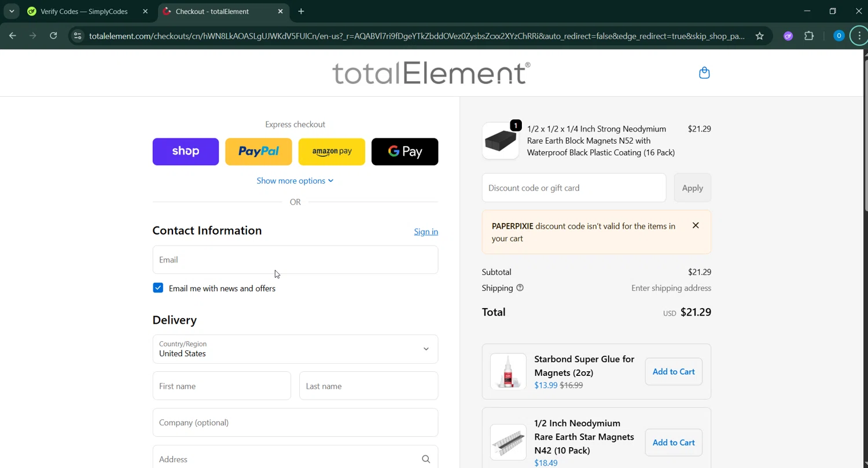
Task: Click the Total amount $21.29
Action: tap(696, 312)
